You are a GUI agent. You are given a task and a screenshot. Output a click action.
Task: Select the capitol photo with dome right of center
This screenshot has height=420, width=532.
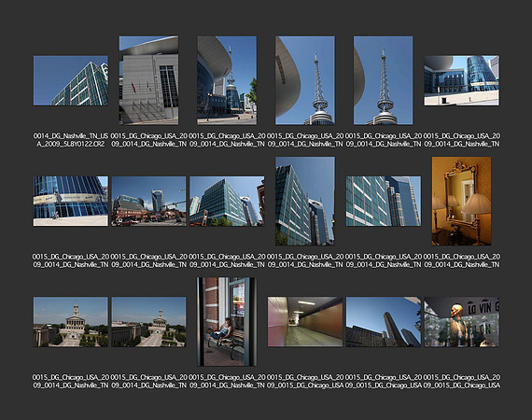click(x=148, y=322)
